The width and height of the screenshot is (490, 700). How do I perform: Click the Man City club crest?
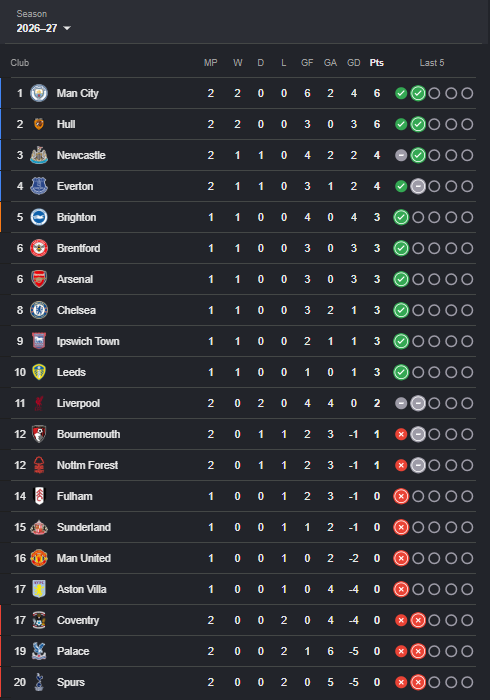click(39, 93)
